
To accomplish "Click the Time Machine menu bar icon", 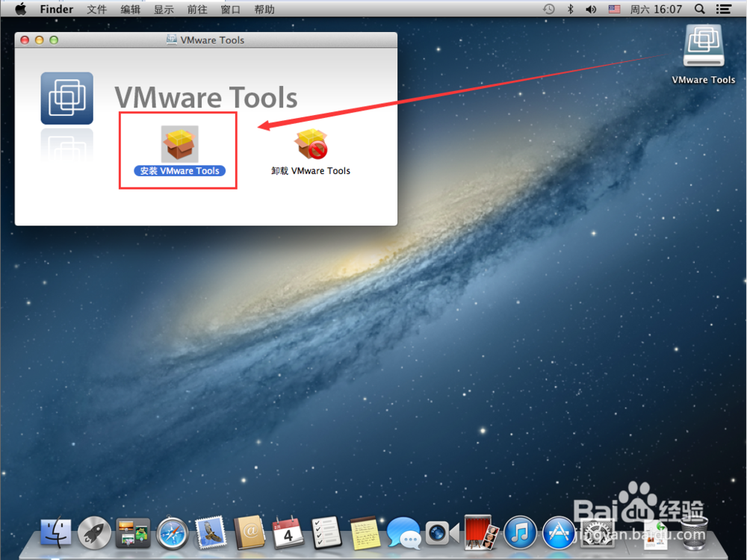I will [x=549, y=9].
